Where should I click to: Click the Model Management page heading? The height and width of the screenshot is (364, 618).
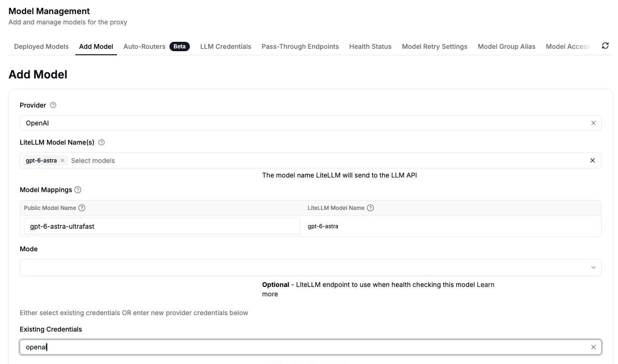point(49,11)
